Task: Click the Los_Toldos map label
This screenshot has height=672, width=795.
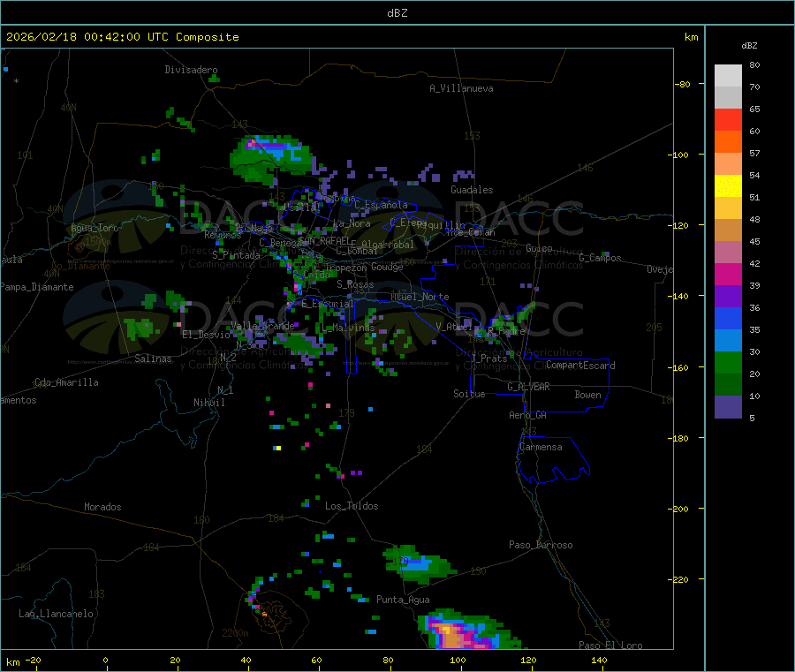Action: 352,506
